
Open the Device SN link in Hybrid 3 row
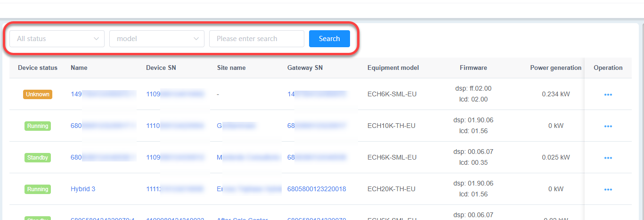pyautogui.click(x=175, y=189)
